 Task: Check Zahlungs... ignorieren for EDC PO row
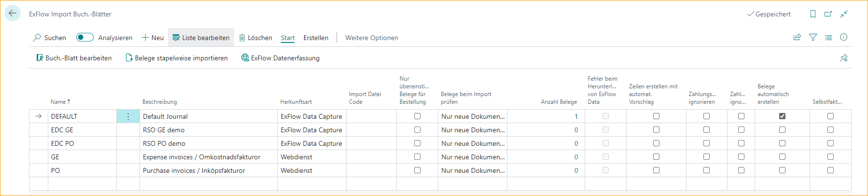pos(706,143)
